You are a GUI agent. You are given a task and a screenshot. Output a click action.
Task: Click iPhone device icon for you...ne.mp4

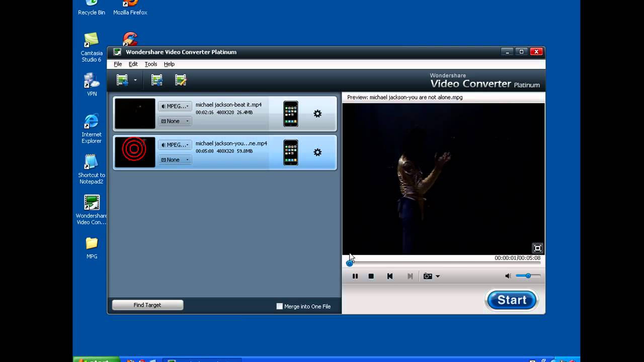291,152
